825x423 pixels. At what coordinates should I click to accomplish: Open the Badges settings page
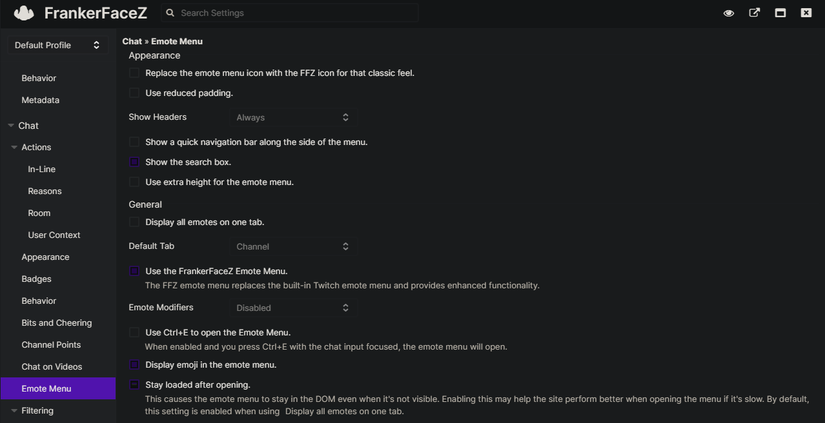click(36, 279)
